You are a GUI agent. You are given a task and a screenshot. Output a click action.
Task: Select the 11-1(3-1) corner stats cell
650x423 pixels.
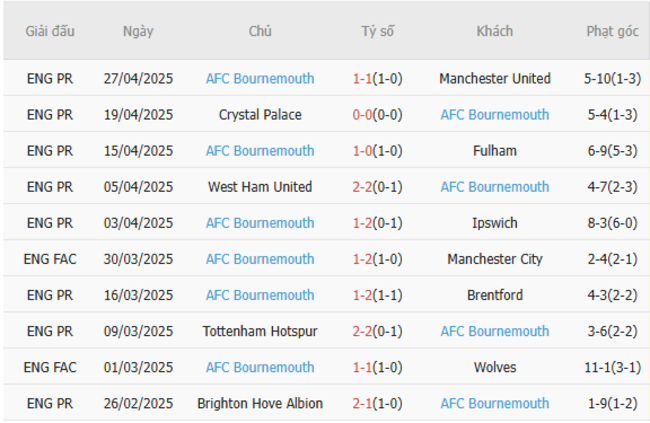click(612, 367)
